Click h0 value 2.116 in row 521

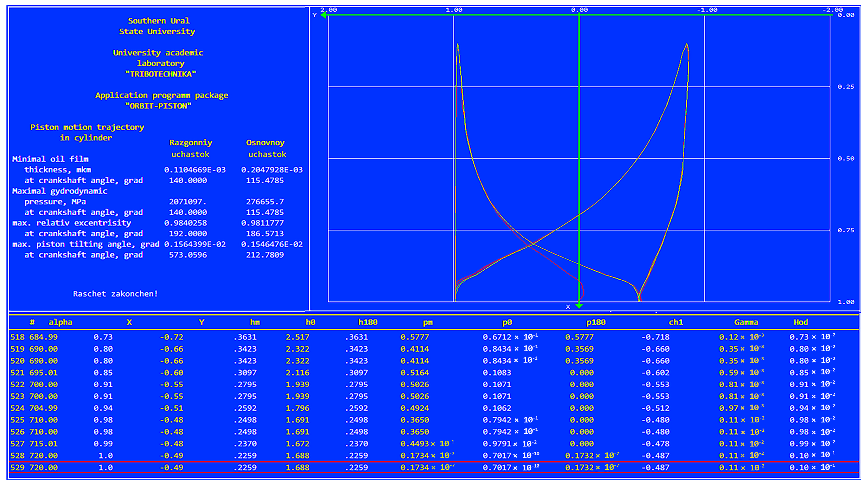[x=297, y=372]
